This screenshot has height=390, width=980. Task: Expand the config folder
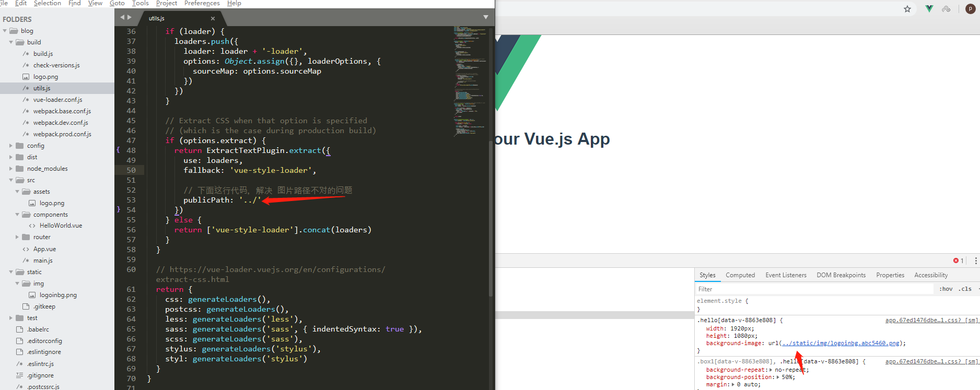[x=11, y=146]
